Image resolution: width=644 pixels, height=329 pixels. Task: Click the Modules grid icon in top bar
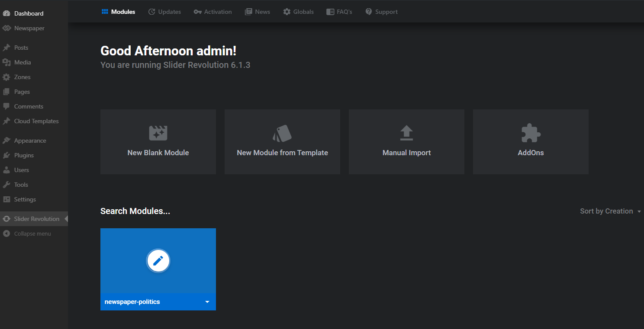(x=105, y=12)
